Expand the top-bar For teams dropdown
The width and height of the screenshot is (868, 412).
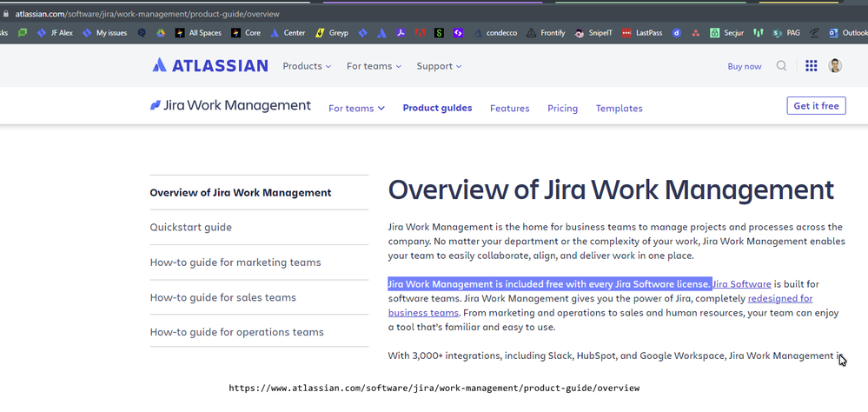(x=374, y=66)
